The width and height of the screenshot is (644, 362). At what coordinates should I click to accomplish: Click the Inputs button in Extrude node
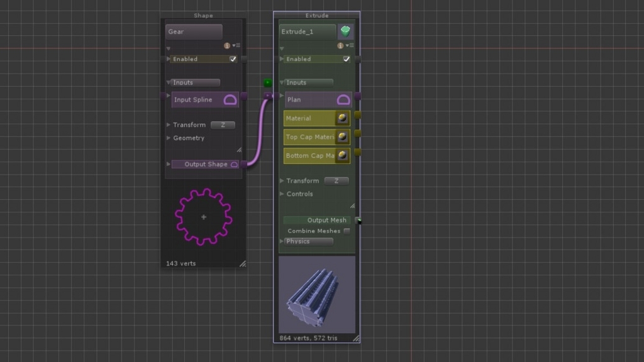309,82
